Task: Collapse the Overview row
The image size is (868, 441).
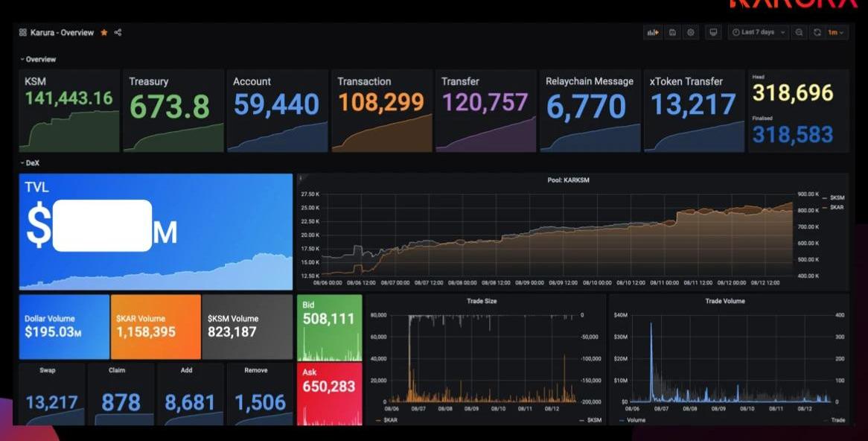Action: [x=38, y=60]
